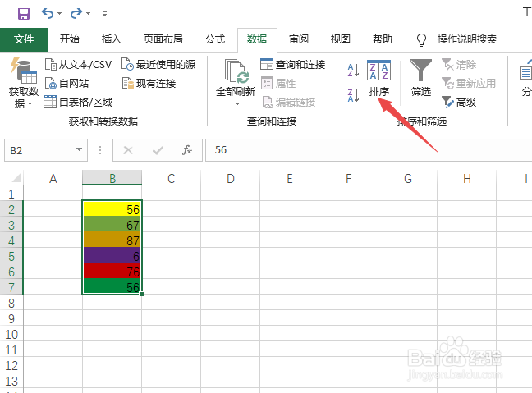Select column B header
The height and width of the screenshot is (393, 532).
pyautogui.click(x=112, y=178)
